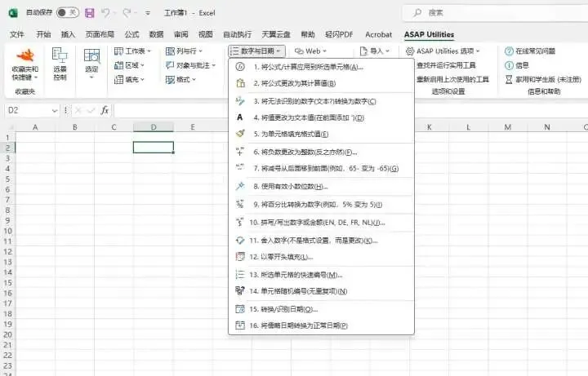This screenshot has height=376, width=588.
Task: Click the Excel app logo icon
Action: pyautogui.click(x=13, y=13)
